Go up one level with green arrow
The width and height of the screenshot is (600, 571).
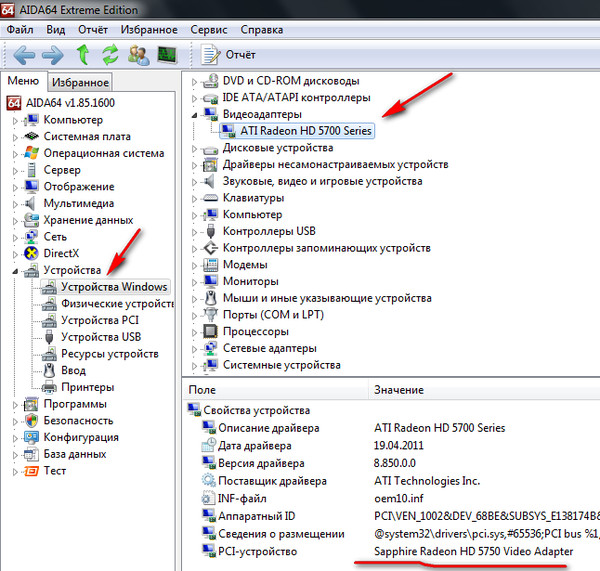(83, 54)
